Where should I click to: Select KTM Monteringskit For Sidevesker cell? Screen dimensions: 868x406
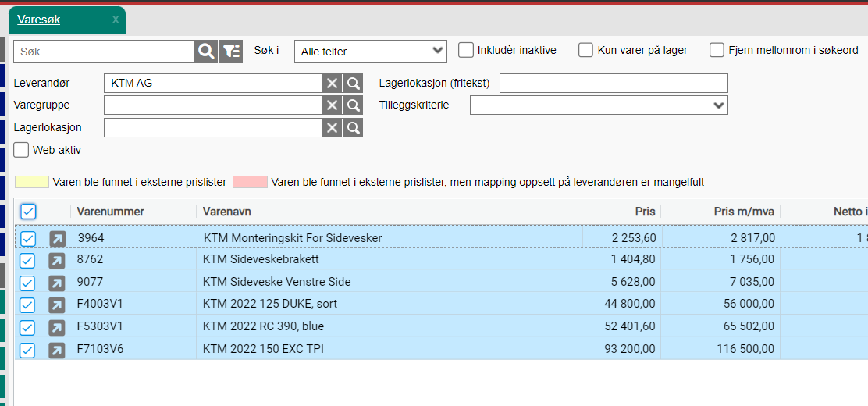point(390,238)
